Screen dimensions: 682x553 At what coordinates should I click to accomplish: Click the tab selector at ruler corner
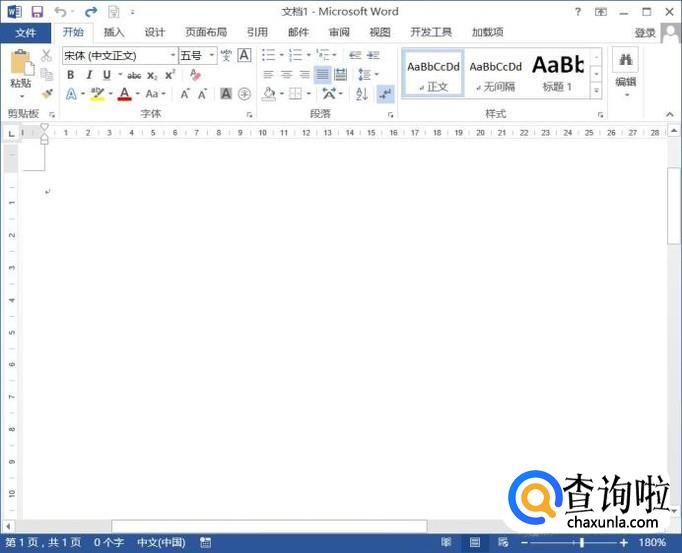pos(11,133)
